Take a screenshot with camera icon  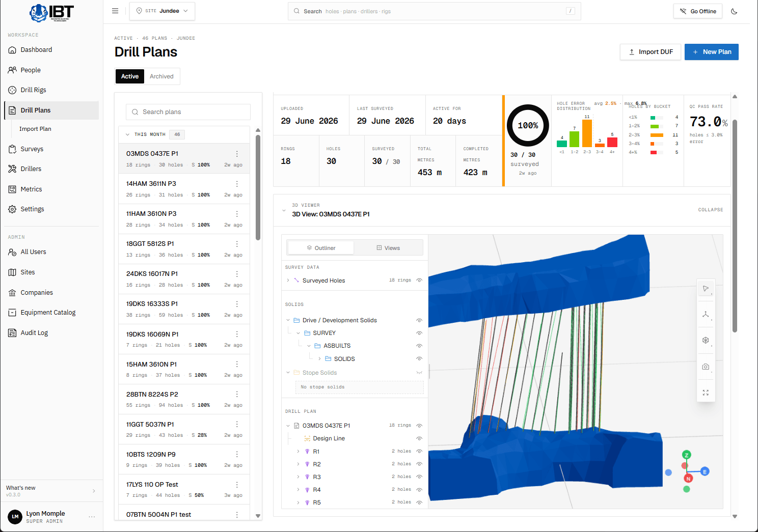(706, 367)
